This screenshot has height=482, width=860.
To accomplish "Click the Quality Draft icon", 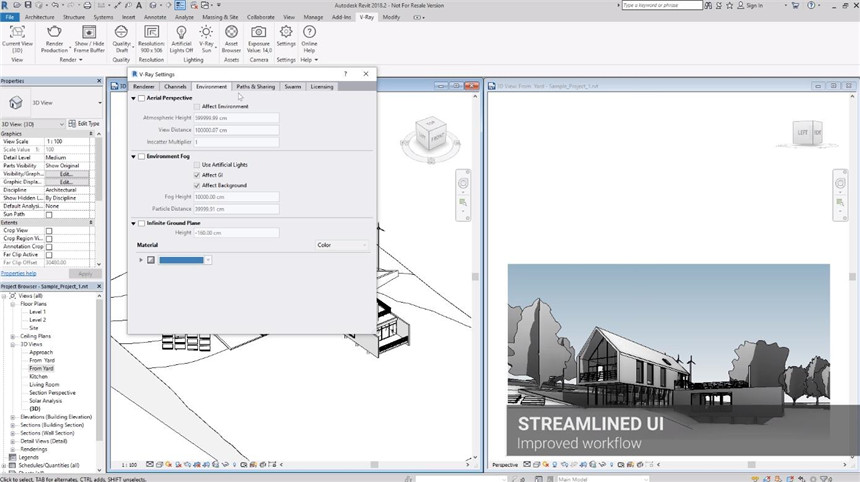I will tap(122, 33).
